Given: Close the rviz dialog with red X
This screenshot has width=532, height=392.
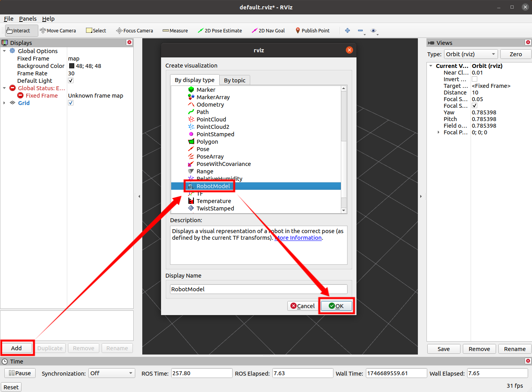Looking at the screenshot, I should click(349, 50).
